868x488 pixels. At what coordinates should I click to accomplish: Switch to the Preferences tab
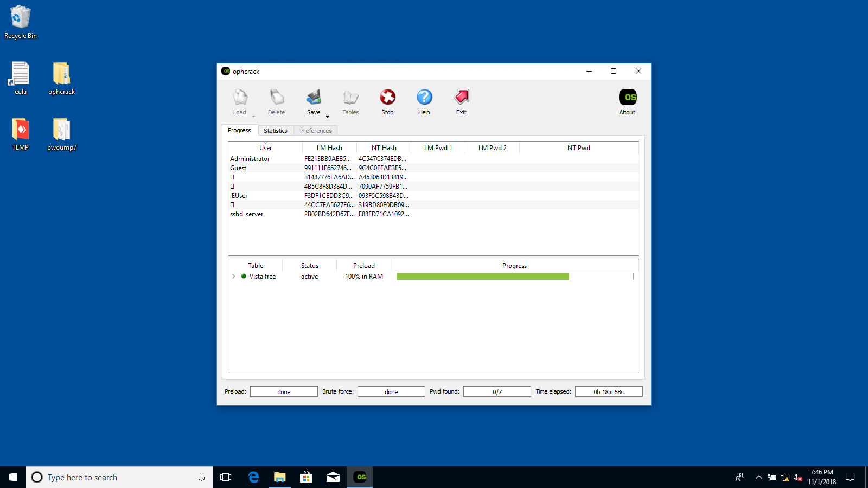[x=316, y=131]
